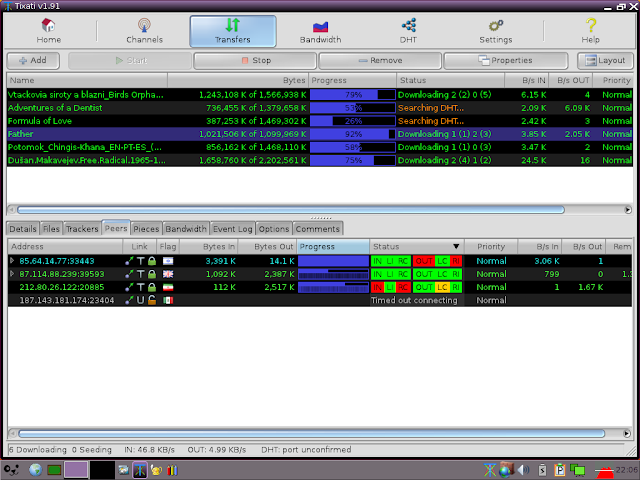This screenshot has height=480, width=640.
Task: Click the globe browser icon in taskbar
Action: pyautogui.click(x=35, y=470)
